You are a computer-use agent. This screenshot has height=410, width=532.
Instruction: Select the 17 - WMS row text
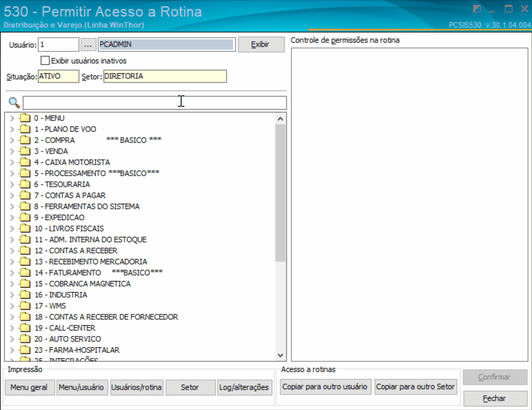tap(50, 306)
